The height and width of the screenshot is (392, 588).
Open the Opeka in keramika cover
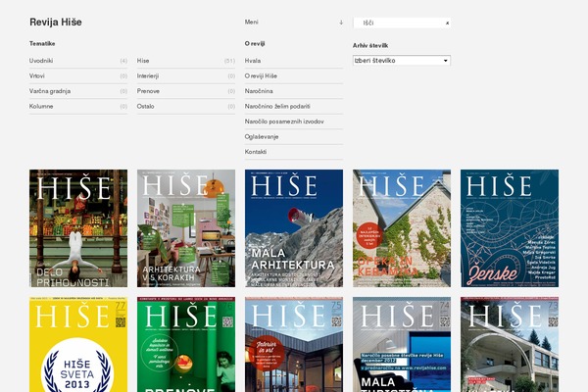[x=402, y=228]
